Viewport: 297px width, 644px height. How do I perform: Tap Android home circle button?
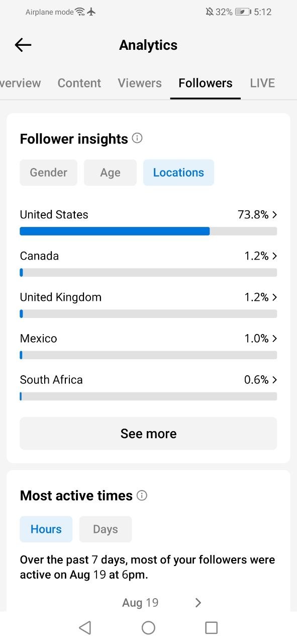[148, 627]
